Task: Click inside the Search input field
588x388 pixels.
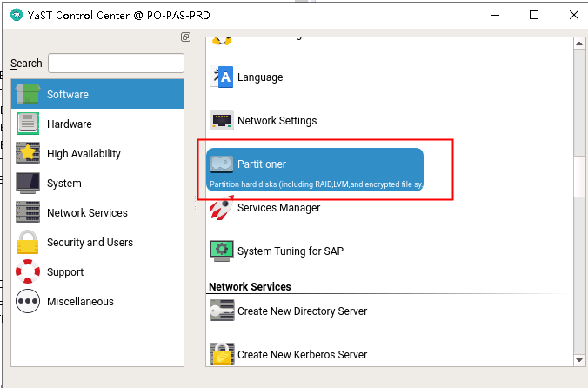Action: point(116,63)
